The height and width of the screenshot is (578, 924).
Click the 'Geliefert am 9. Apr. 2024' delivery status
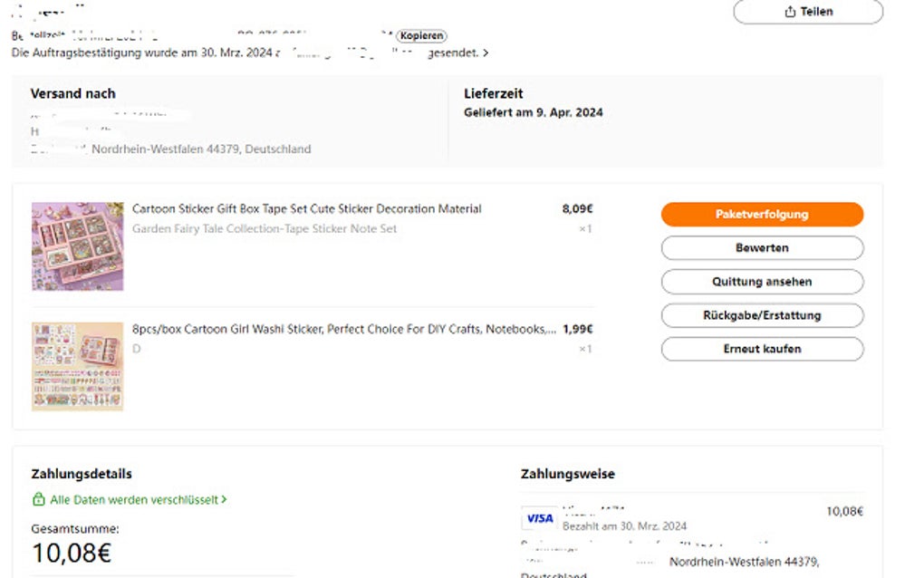pos(534,113)
